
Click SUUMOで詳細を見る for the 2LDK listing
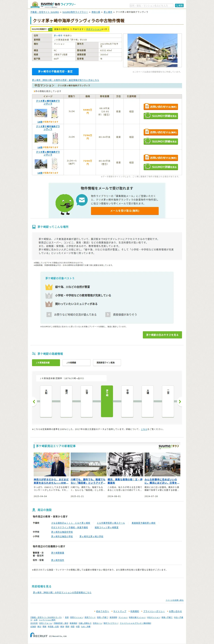click(x=161, y=141)
